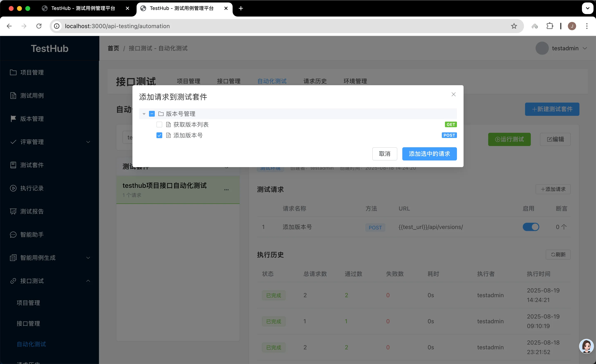
Task: Check the 获取版本列表 checkbox
Action: 159,125
